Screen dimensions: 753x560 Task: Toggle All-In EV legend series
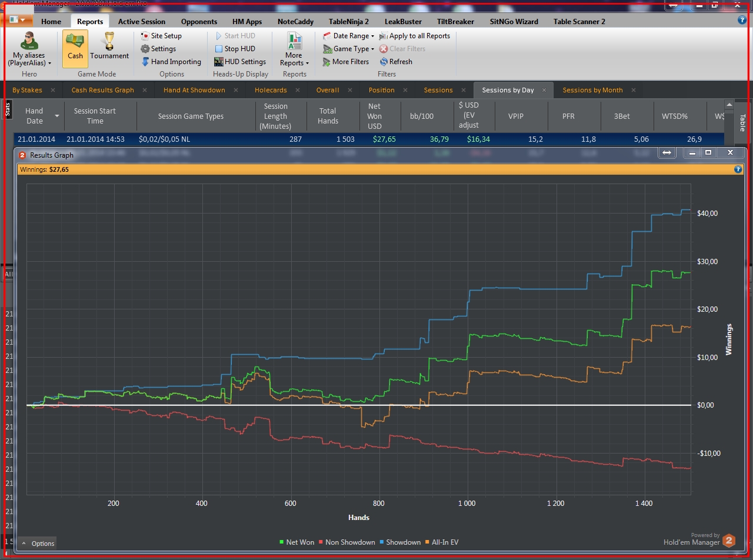(x=441, y=542)
